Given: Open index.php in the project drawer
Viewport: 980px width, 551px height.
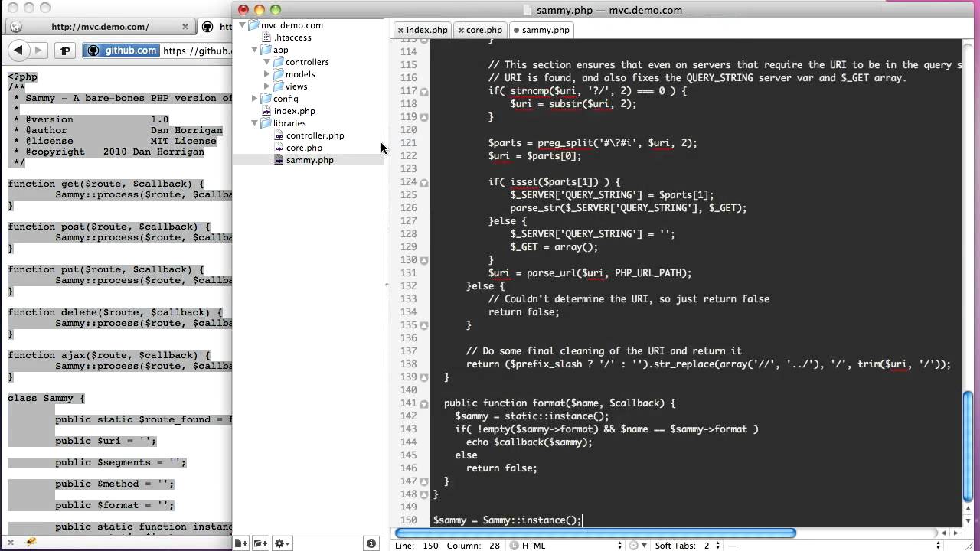Looking at the screenshot, I should pos(294,111).
